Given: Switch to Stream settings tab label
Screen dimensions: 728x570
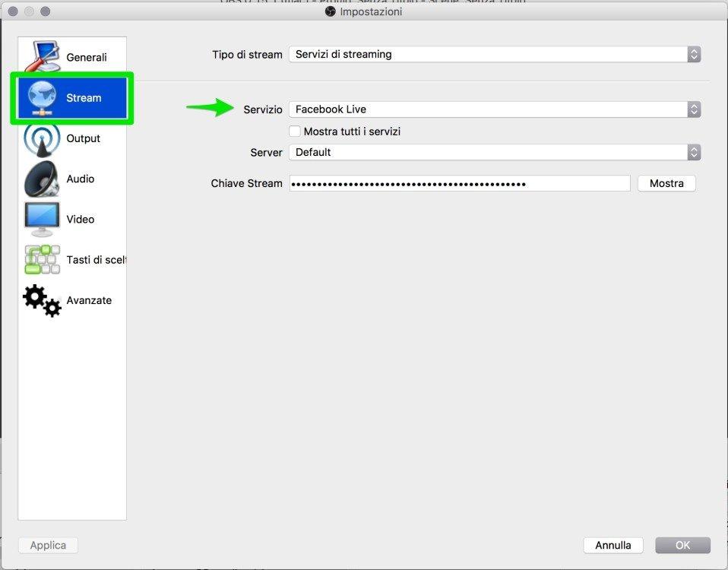Looking at the screenshot, I should coord(84,97).
